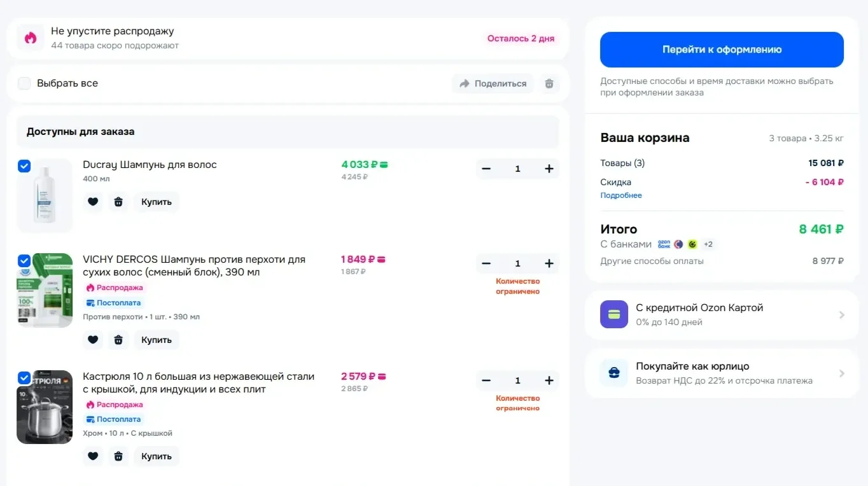Screen dimensions: 868x486
Task: Add VICHY DERCOS shampoo to favorites
Action: pyautogui.click(x=93, y=340)
